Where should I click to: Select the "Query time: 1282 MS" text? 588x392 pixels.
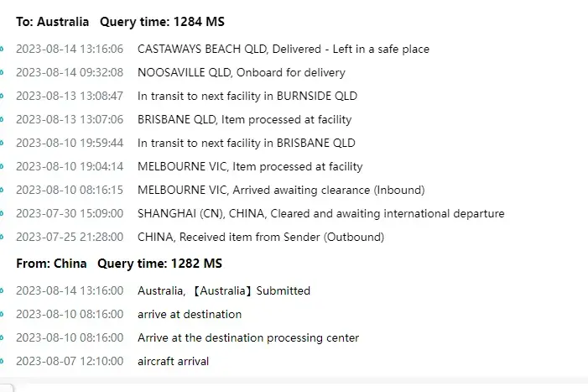[159, 264]
